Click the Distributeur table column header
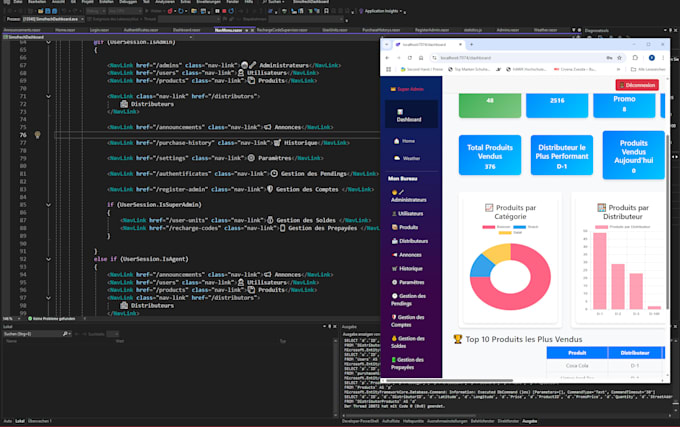680x427 pixels. pyautogui.click(x=634, y=353)
